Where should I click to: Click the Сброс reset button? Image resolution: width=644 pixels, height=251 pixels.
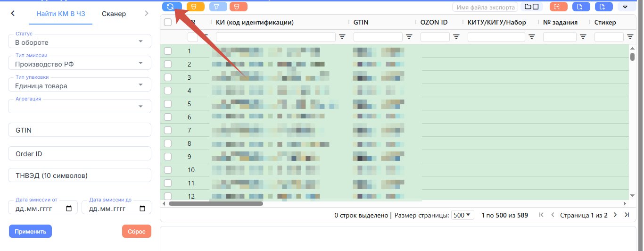pyautogui.click(x=137, y=232)
